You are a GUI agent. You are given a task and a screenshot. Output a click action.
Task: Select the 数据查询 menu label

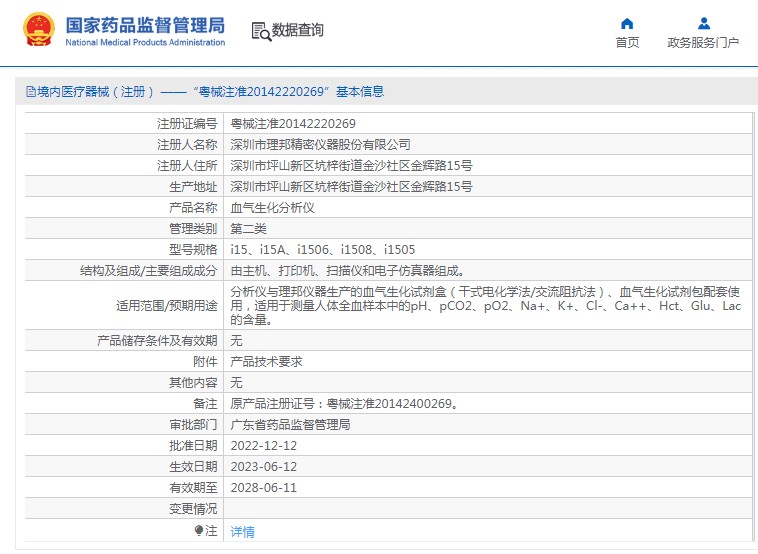click(298, 31)
